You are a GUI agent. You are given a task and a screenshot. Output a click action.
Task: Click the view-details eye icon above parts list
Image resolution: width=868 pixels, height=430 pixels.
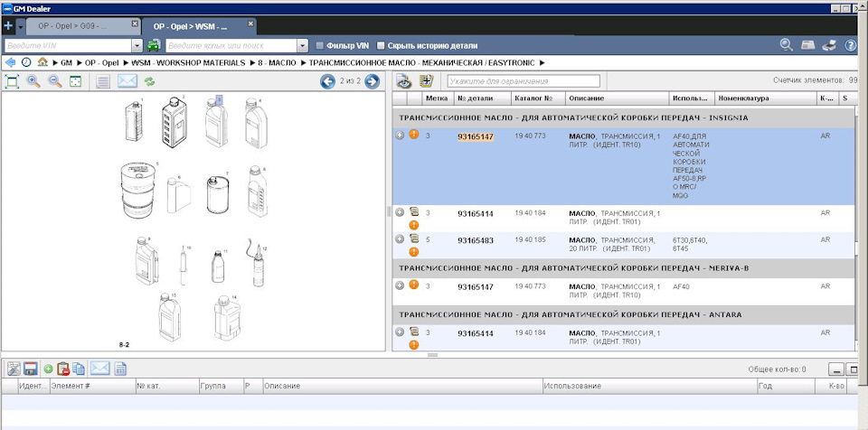click(404, 81)
